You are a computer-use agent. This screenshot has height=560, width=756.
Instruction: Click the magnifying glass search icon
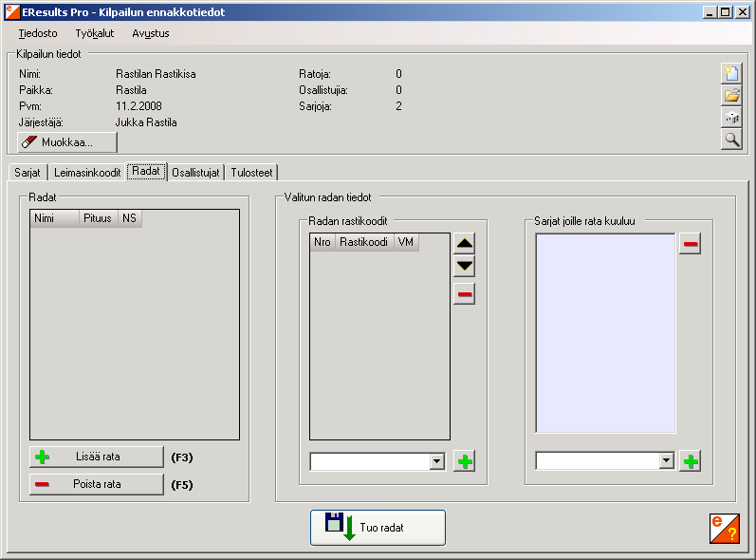[731, 140]
